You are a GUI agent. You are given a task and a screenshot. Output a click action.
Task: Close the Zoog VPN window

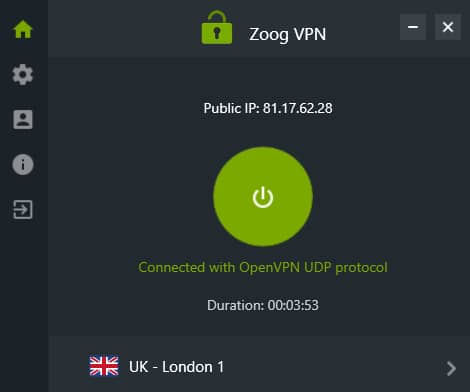point(448,27)
